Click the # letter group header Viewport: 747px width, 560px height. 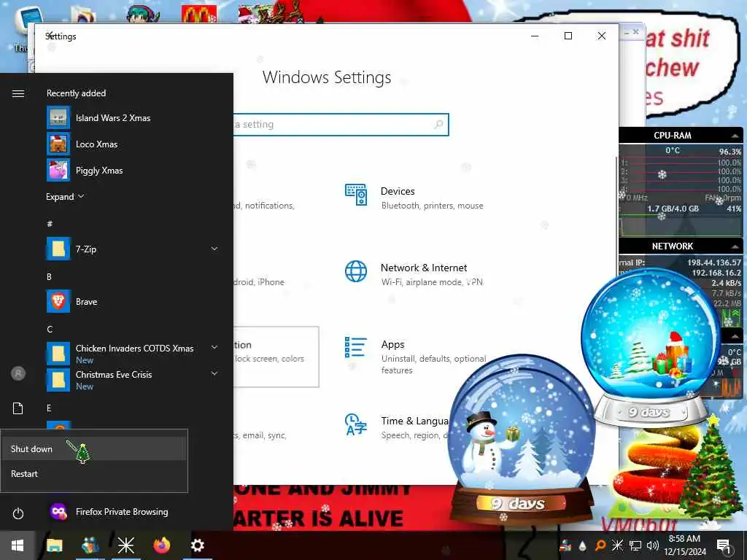point(50,223)
